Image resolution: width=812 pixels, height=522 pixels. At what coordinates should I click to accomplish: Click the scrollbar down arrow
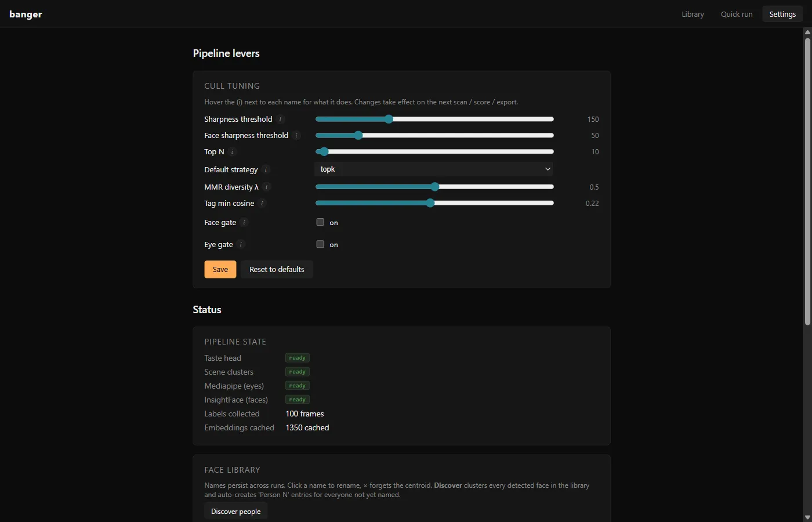[807, 517]
